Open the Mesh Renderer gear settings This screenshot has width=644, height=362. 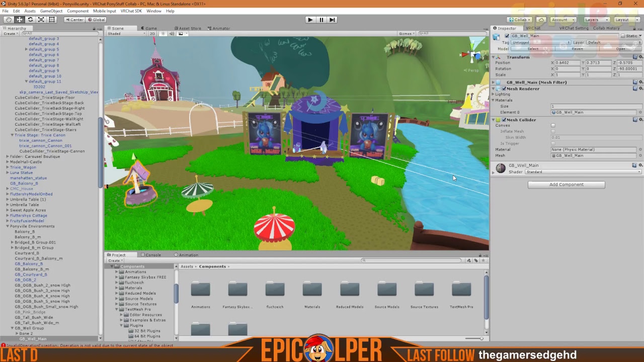[640, 88]
